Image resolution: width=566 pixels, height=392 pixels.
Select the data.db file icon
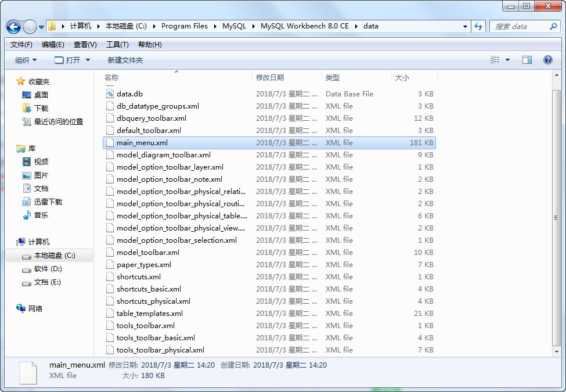click(x=110, y=94)
